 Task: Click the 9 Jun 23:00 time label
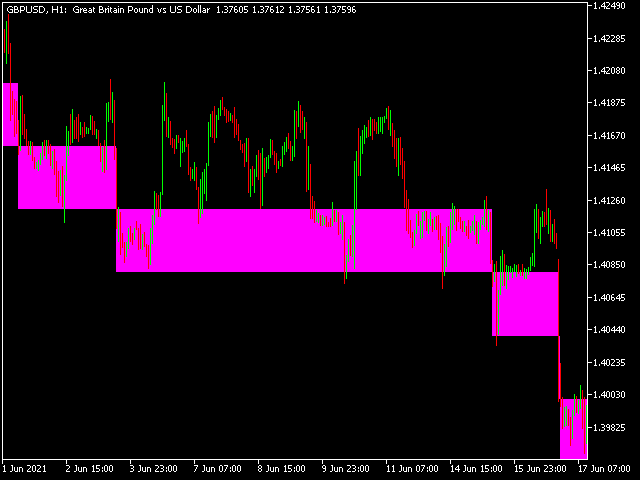pos(345,468)
